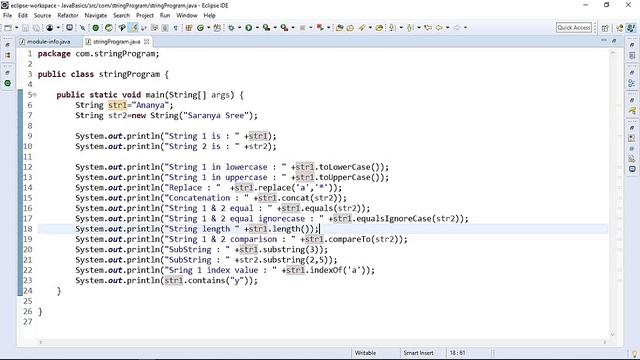640x360 pixels.
Task: Open the Refactor menu
Action: tap(68, 16)
